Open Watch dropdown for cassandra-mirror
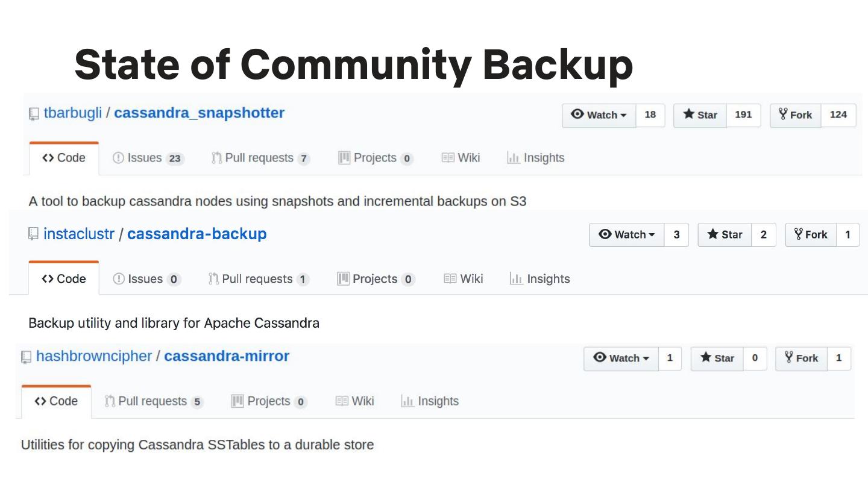The width and height of the screenshot is (868, 488). tap(621, 358)
